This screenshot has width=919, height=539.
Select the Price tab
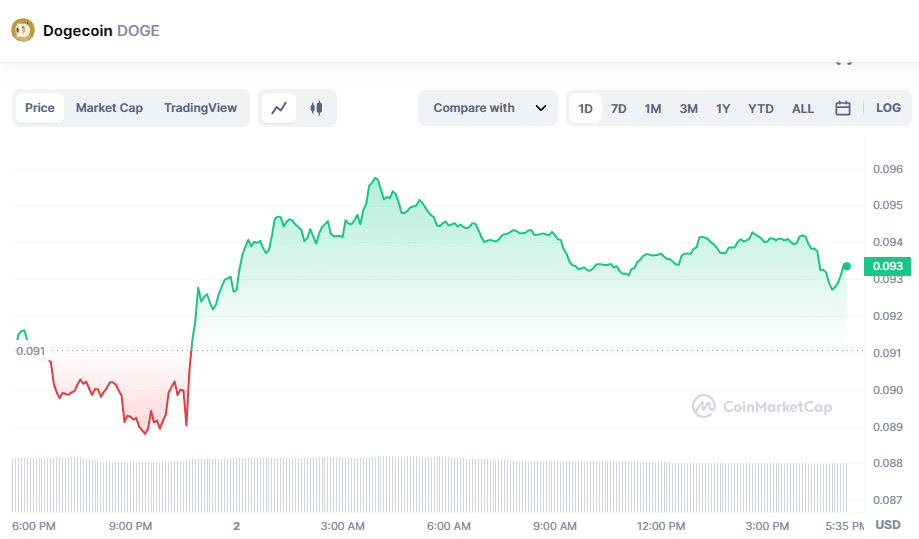tap(40, 108)
